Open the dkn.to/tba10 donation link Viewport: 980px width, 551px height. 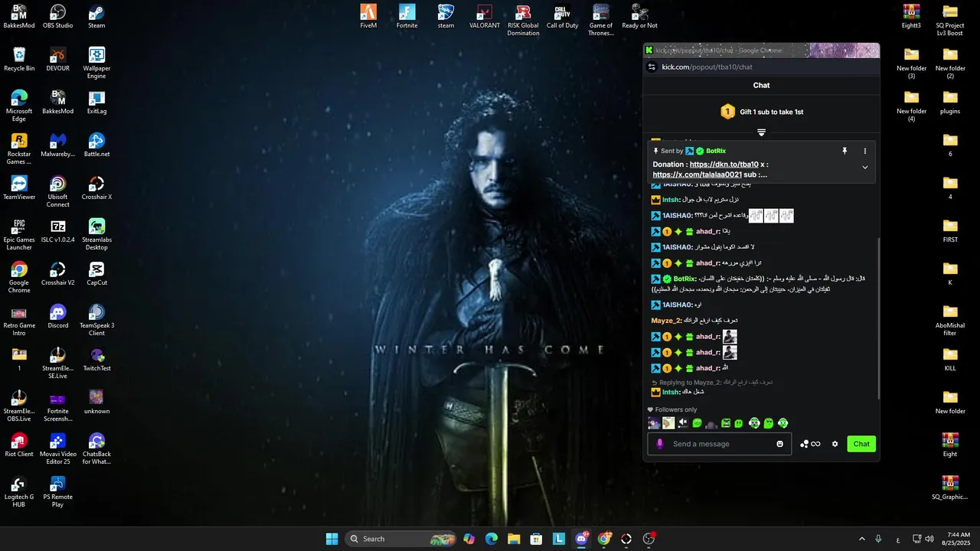(724, 165)
